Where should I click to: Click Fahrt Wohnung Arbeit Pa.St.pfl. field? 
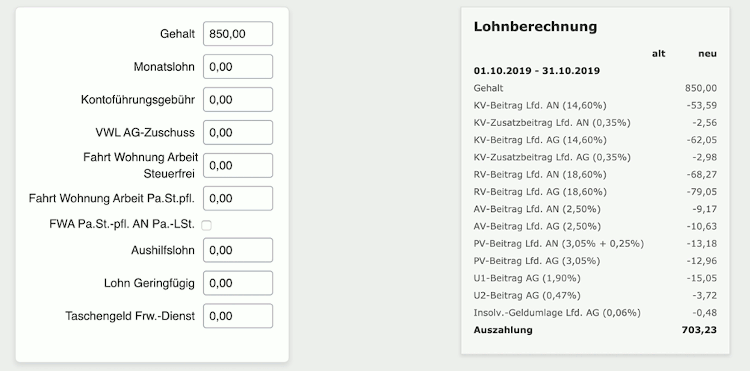click(x=238, y=198)
